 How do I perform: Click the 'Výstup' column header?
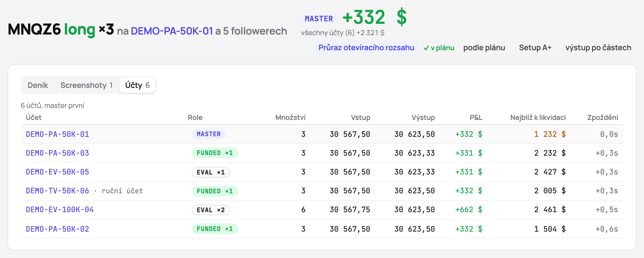[x=423, y=117]
